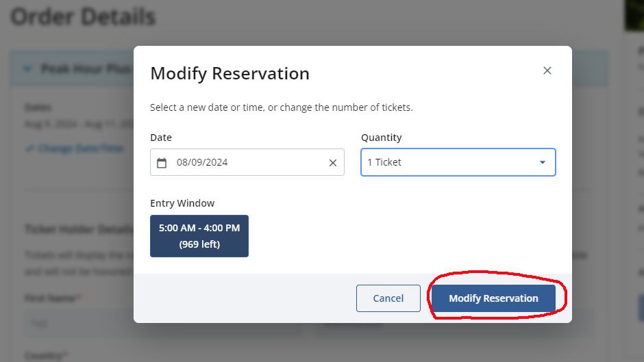644x362 pixels.
Task: Click the Quantity field label
Action: [382, 138]
